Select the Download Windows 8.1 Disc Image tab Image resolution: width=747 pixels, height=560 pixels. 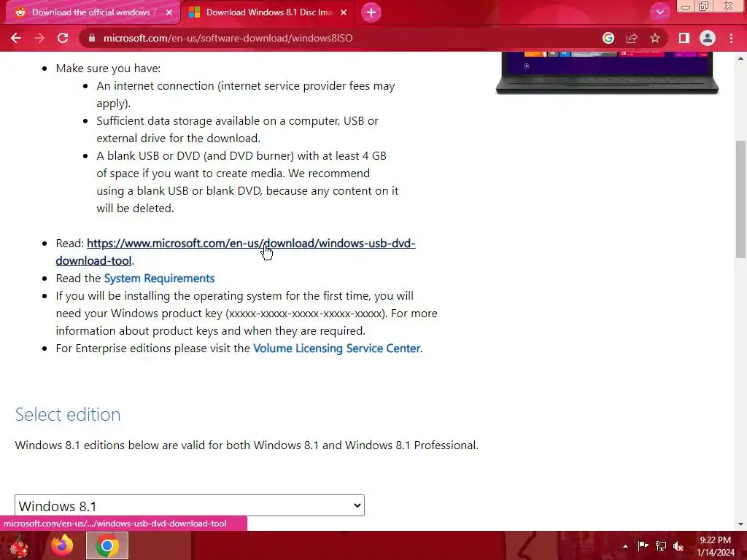268,12
